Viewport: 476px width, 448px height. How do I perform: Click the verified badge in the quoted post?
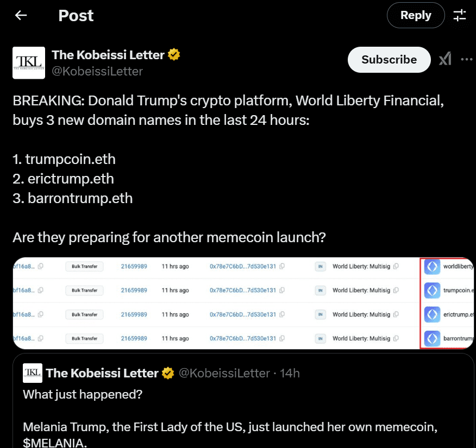(168, 373)
